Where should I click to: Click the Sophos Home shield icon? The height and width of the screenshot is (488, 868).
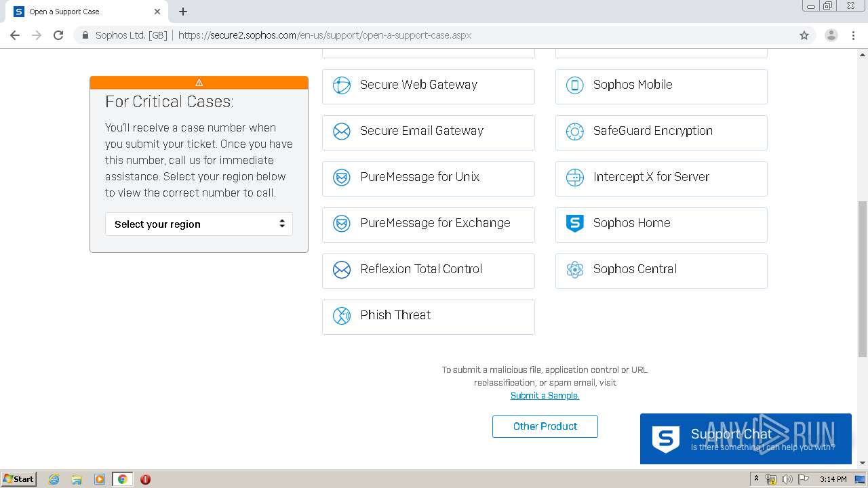tap(575, 223)
